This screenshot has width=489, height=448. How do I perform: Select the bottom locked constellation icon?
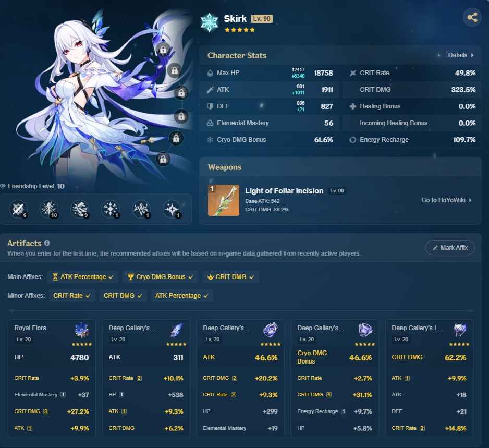pyautogui.click(x=163, y=159)
